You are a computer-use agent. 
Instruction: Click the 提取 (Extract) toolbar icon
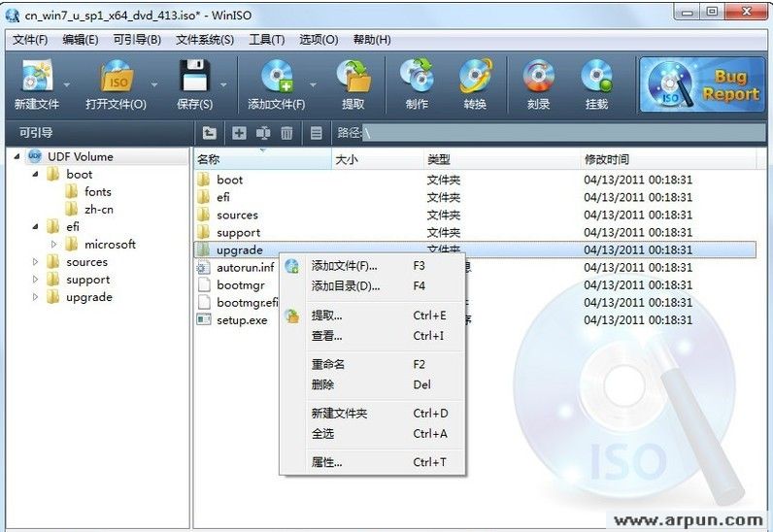[353, 78]
